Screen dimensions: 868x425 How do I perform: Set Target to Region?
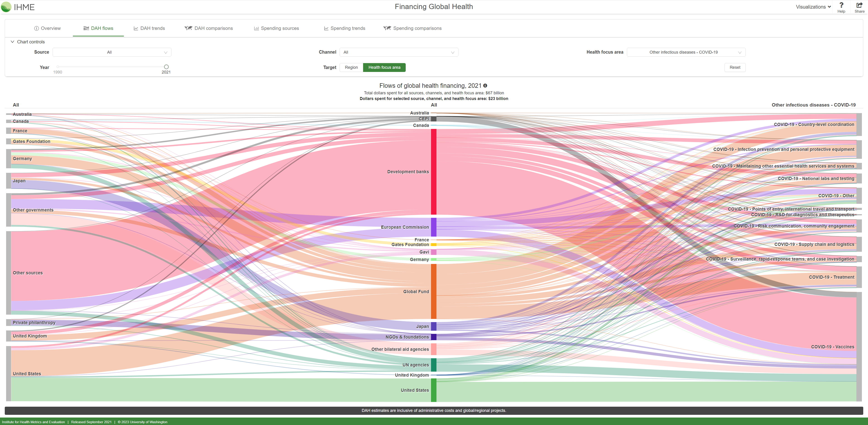(x=351, y=67)
